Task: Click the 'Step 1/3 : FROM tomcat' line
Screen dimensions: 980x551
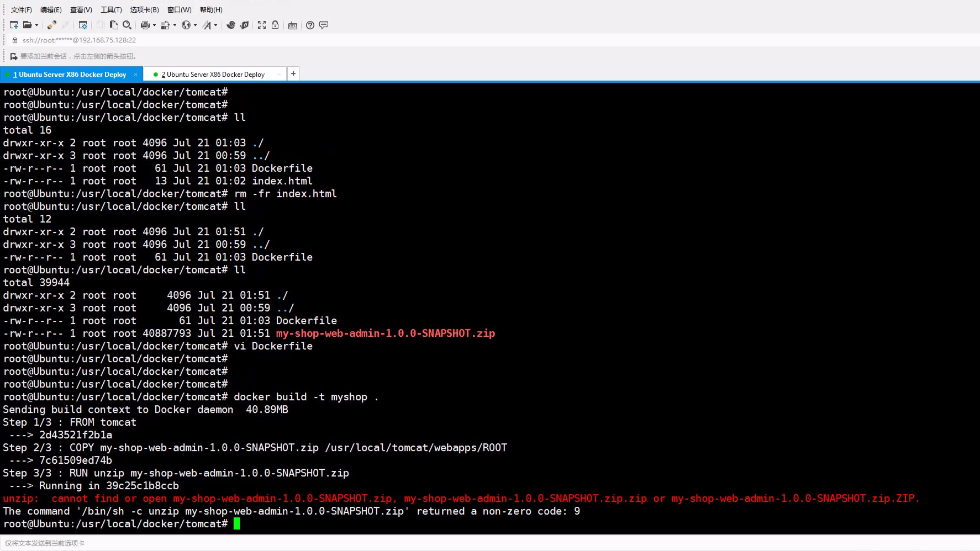Action: [70, 422]
